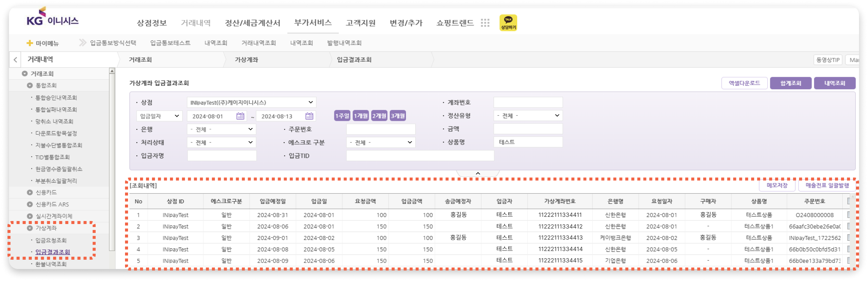The width and height of the screenshot is (868, 281).
Task: Click the 엑셀다운로드 button
Action: [x=744, y=83]
